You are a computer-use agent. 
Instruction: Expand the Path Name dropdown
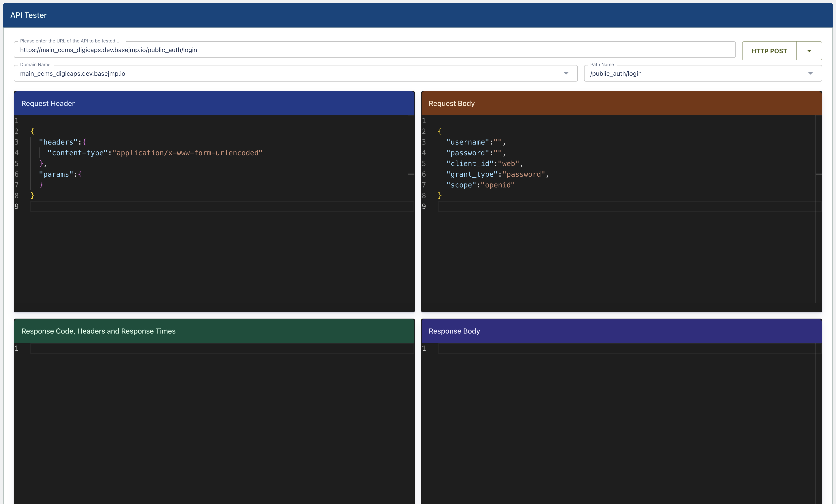click(x=810, y=73)
